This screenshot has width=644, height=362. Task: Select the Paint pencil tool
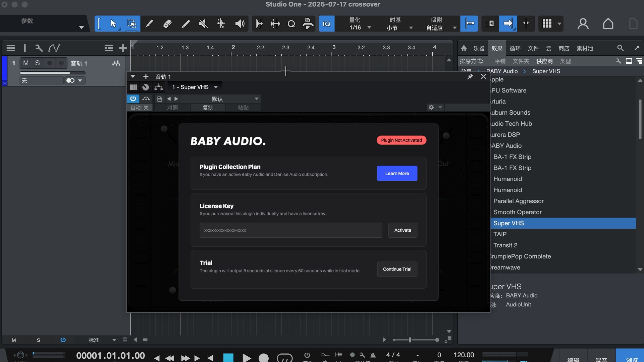point(185,24)
